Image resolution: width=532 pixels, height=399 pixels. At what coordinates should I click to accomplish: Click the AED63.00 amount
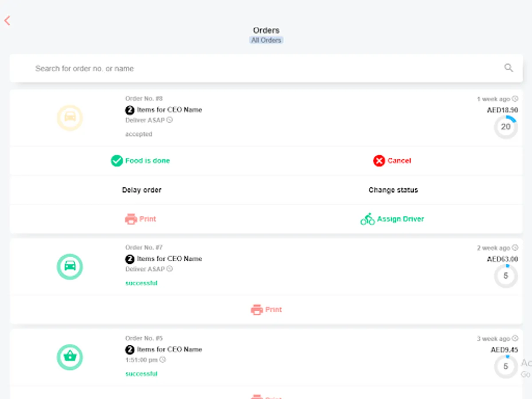[x=502, y=259]
